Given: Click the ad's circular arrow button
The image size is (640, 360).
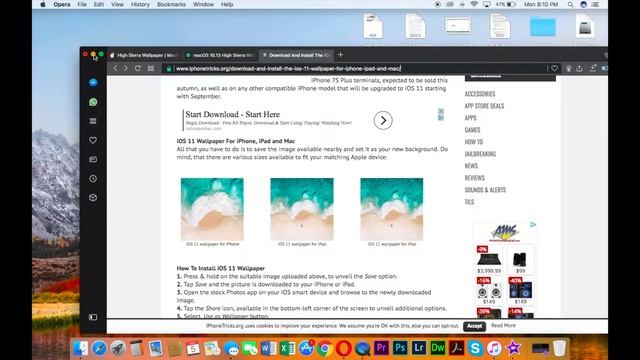Looking at the screenshot, I should pyautogui.click(x=383, y=120).
